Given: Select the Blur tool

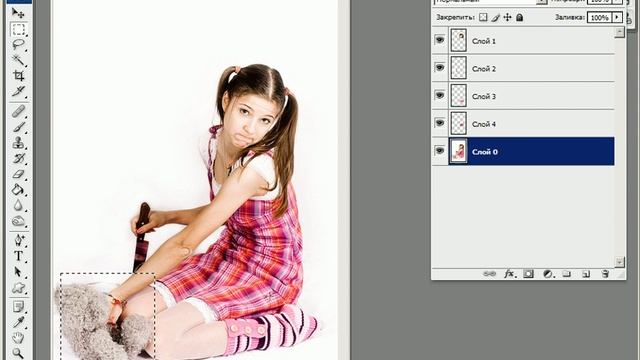Looking at the screenshot, I should 18,205.
